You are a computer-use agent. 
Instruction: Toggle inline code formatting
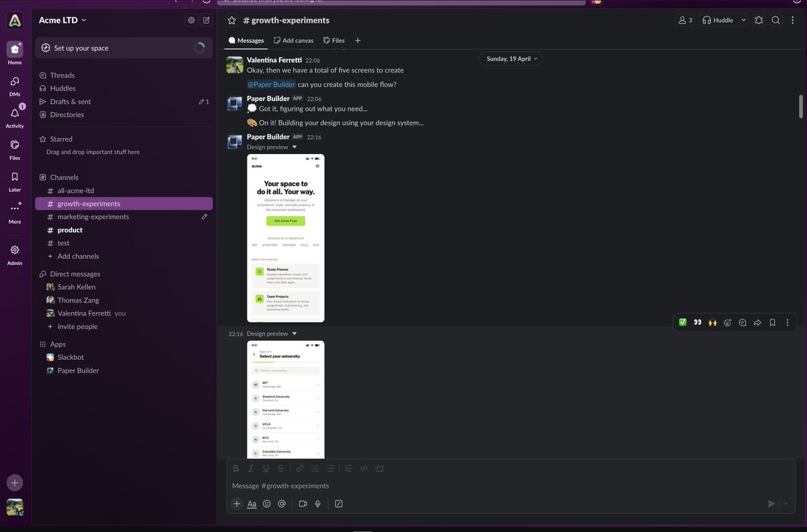click(x=364, y=468)
